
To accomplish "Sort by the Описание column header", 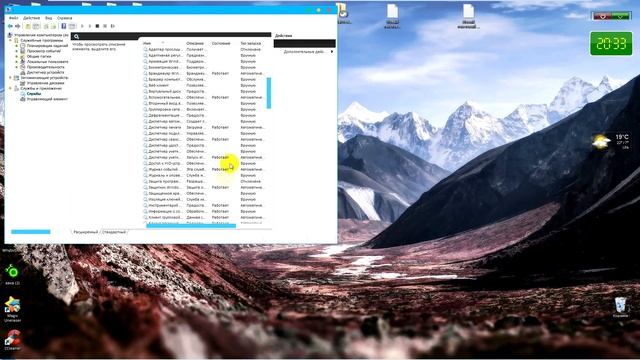I will [195, 43].
